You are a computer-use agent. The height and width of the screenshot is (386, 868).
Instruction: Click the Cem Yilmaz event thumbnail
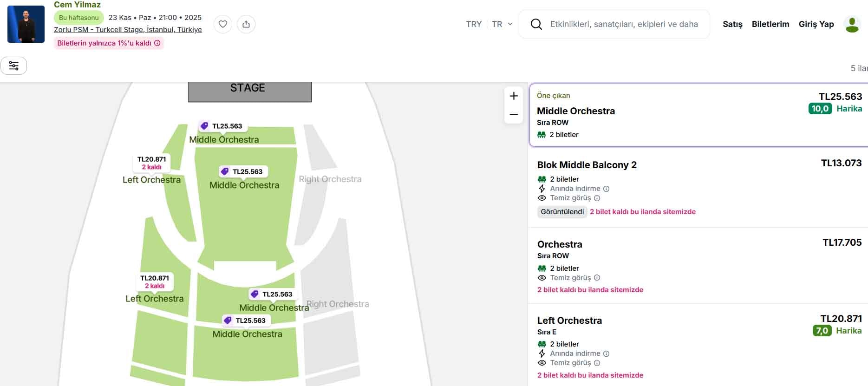pos(26,24)
